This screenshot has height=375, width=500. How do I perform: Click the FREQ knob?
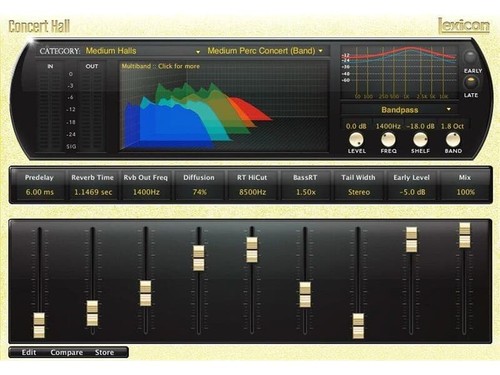click(x=388, y=139)
